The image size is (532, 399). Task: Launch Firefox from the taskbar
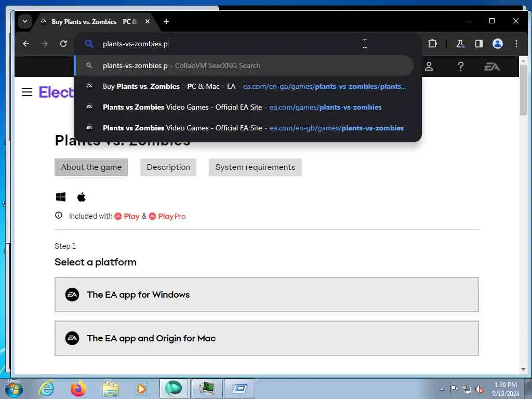(78, 389)
